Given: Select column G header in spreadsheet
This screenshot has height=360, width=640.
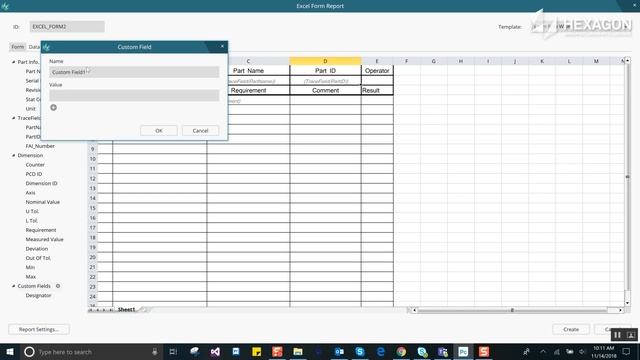Looking at the screenshot, I should click(x=433, y=61).
